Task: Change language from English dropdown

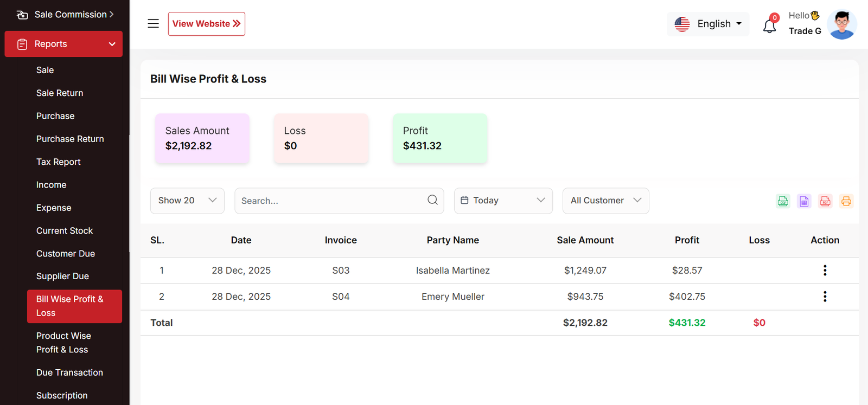Action: [x=708, y=24]
